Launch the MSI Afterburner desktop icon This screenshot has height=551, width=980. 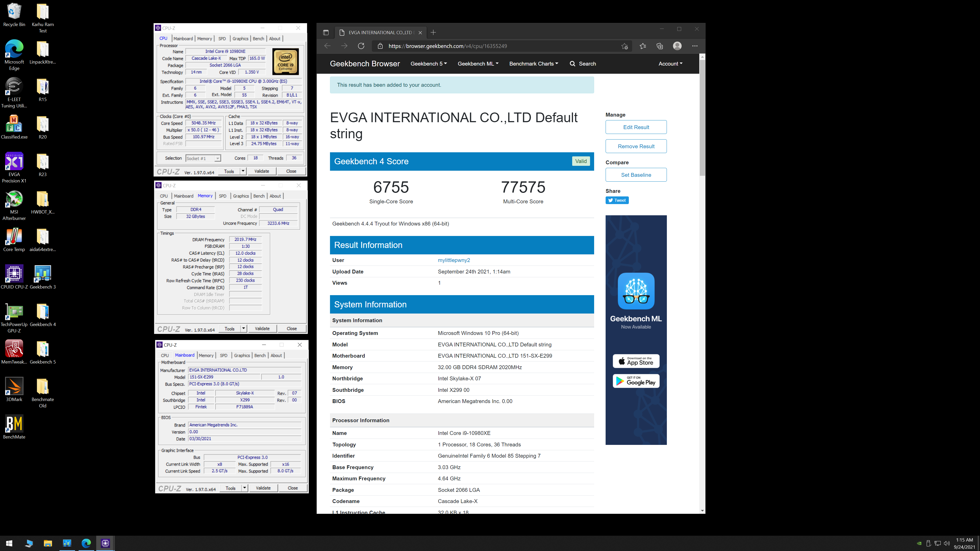click(x=14, y=205)
